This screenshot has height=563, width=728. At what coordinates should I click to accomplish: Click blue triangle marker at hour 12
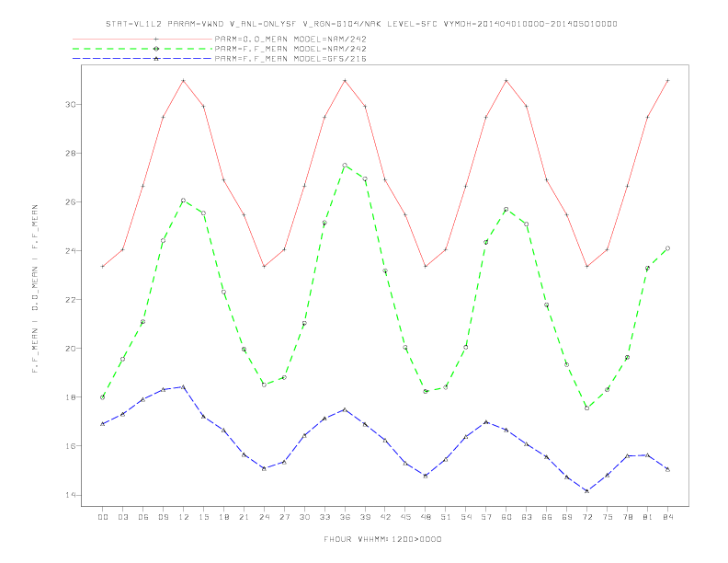click(184, 387)
